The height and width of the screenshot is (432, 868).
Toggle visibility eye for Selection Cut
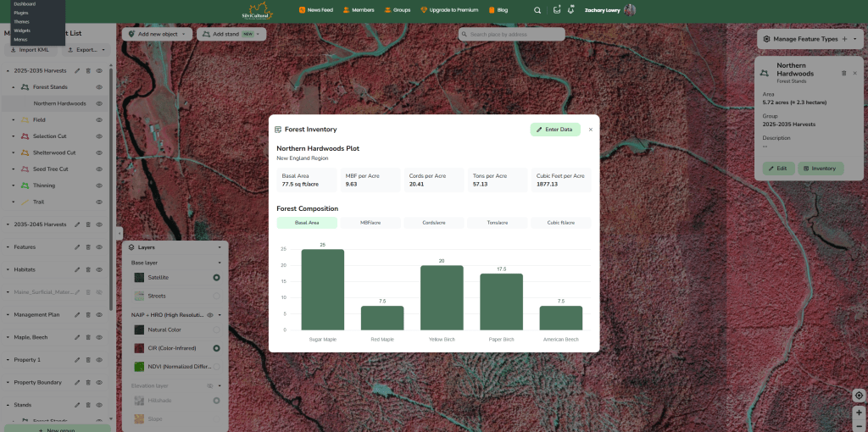[99, 136]
